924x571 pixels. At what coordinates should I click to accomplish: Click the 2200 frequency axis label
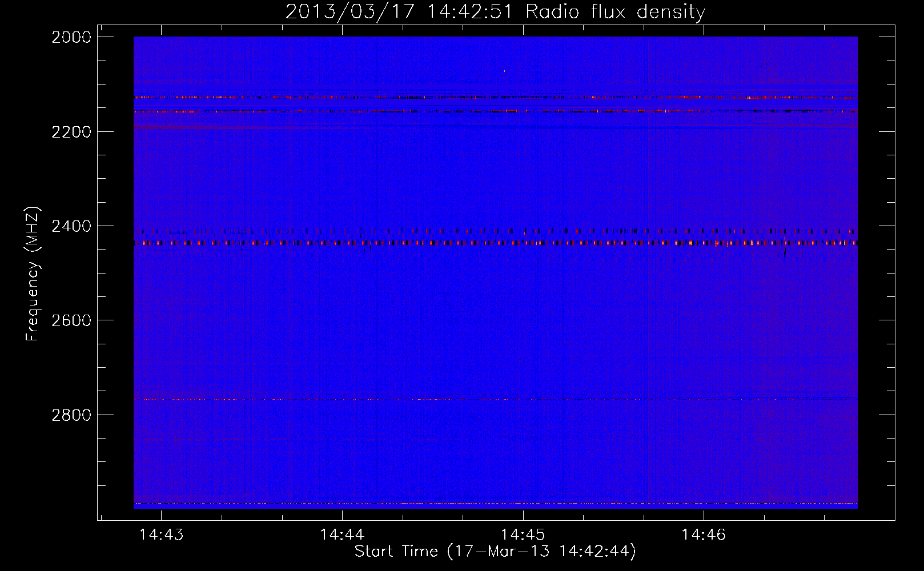[x=71, y=132]
